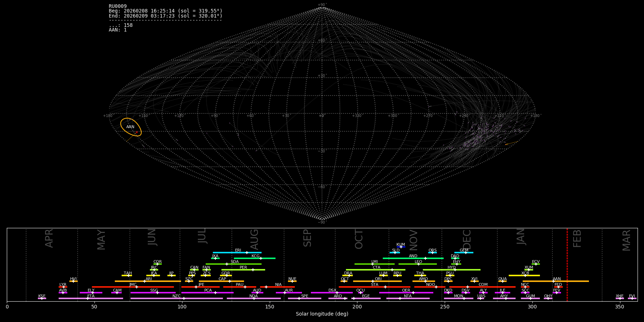Click the green SDA shower bar

point(234,264)
